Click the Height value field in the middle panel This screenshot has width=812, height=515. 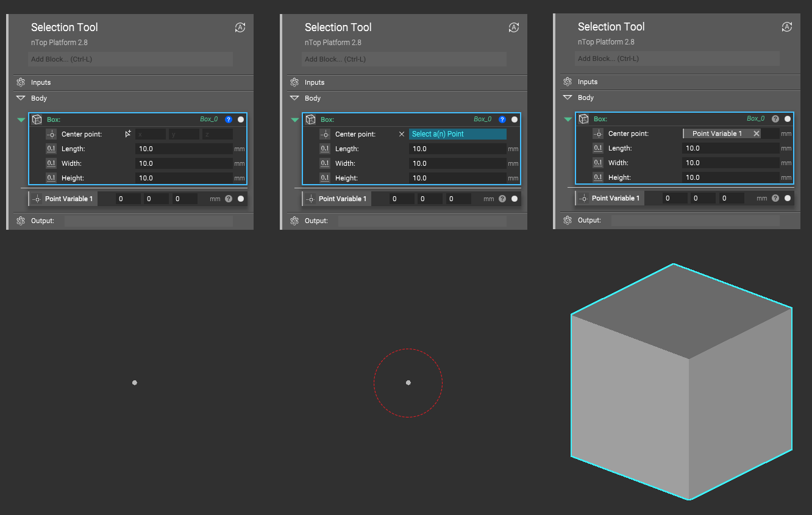pos(458,178)
